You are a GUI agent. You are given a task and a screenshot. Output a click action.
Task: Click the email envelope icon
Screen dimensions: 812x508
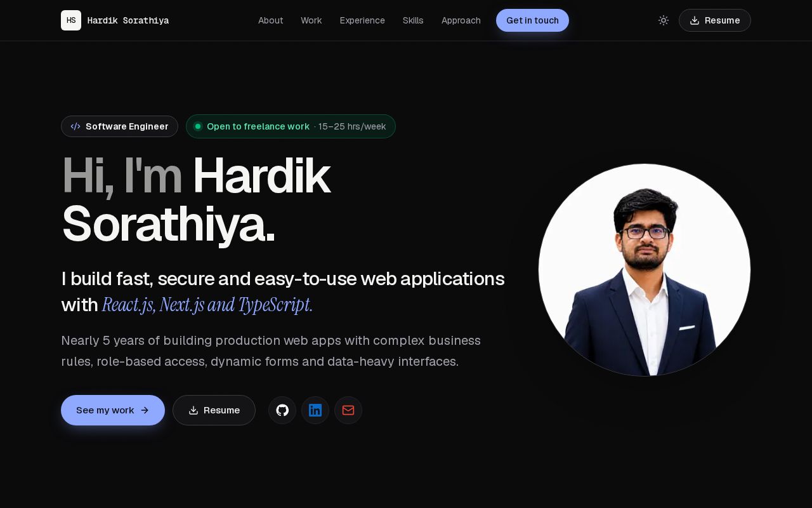click(348, 410)
